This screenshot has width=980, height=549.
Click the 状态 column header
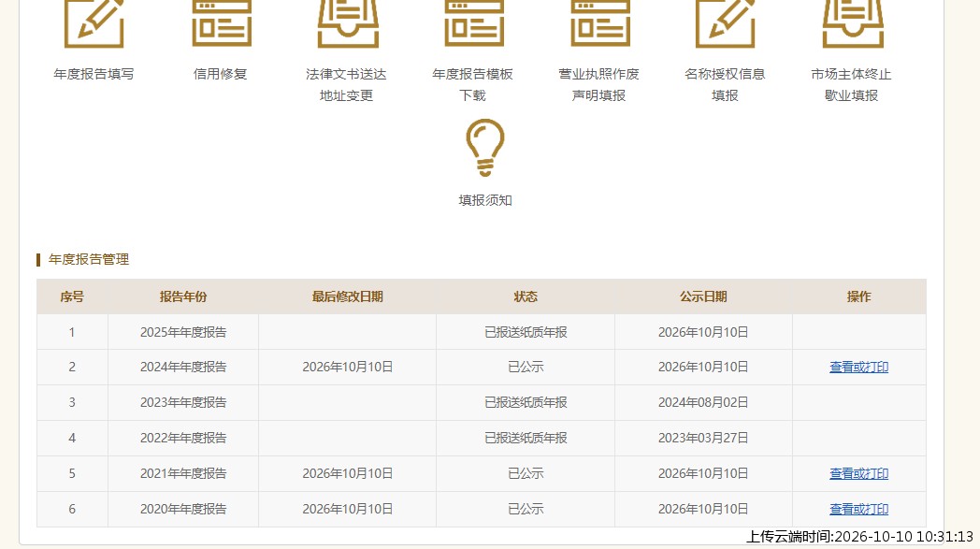tap(526, 297)
